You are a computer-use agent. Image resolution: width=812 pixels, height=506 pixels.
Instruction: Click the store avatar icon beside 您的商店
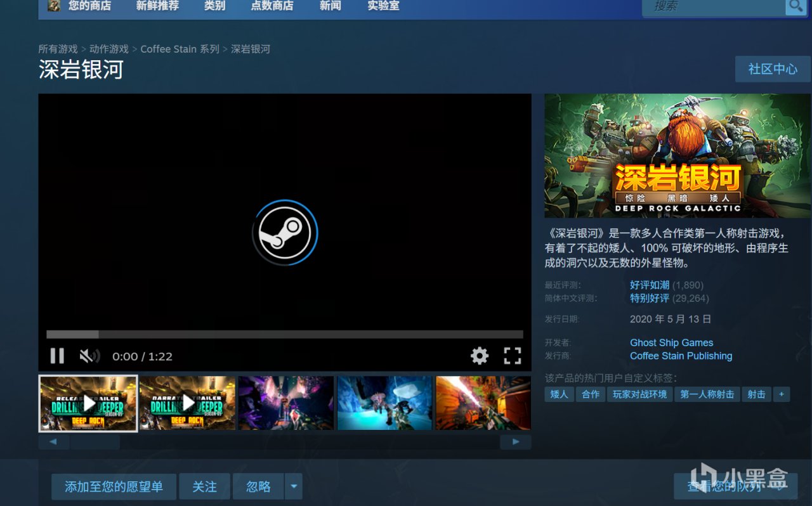pos(54,6)
